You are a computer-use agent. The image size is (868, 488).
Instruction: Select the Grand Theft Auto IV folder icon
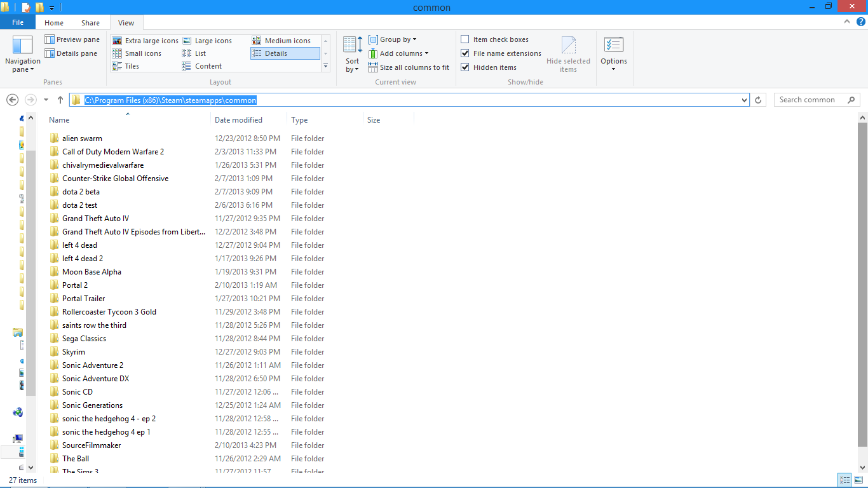tap(54, 218)
